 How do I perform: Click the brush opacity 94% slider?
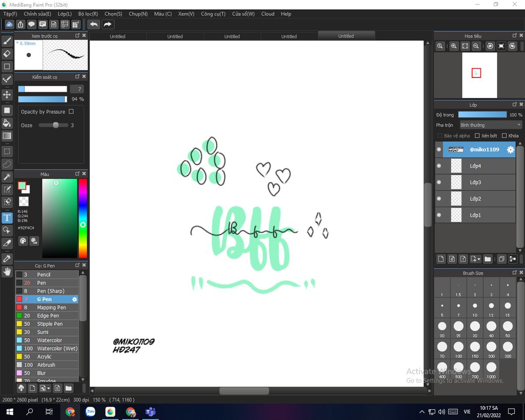pyautogui.click(x=43, y=99)
